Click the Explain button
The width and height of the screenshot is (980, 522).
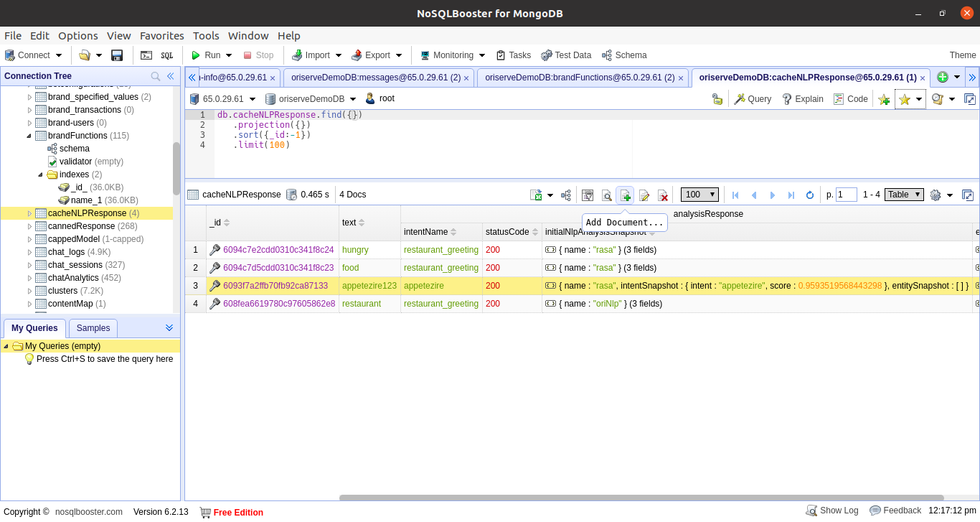(803, 99)
